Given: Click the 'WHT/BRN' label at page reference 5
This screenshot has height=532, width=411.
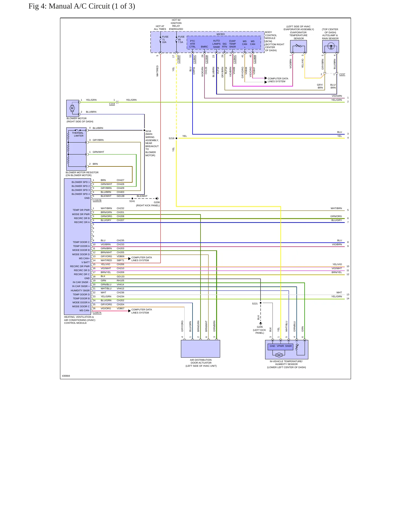Looking at the screenshot, I should click(x=336, y=208).
